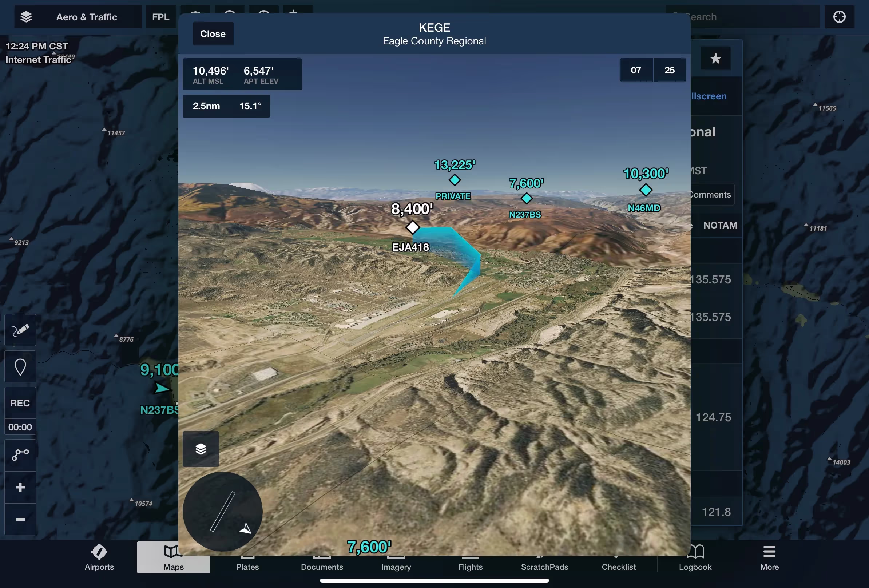Tap the 11457 peak elevation marker
Image resolution: width=869 pixels, height=588 pixels.
114,132
